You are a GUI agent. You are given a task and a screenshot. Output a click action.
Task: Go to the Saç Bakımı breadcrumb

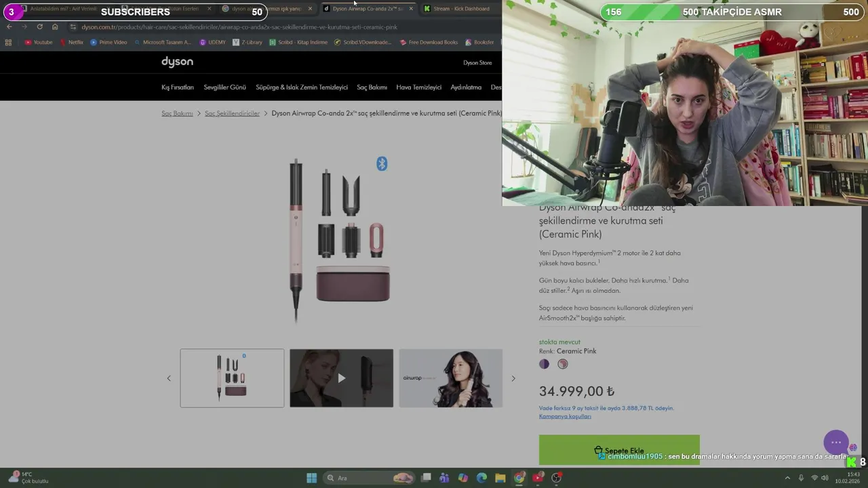click(177, 113)
